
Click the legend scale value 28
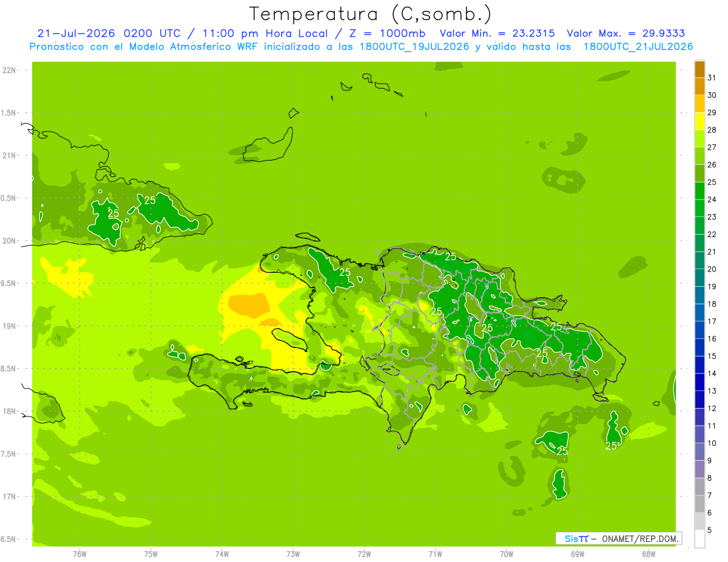[712, 130]
